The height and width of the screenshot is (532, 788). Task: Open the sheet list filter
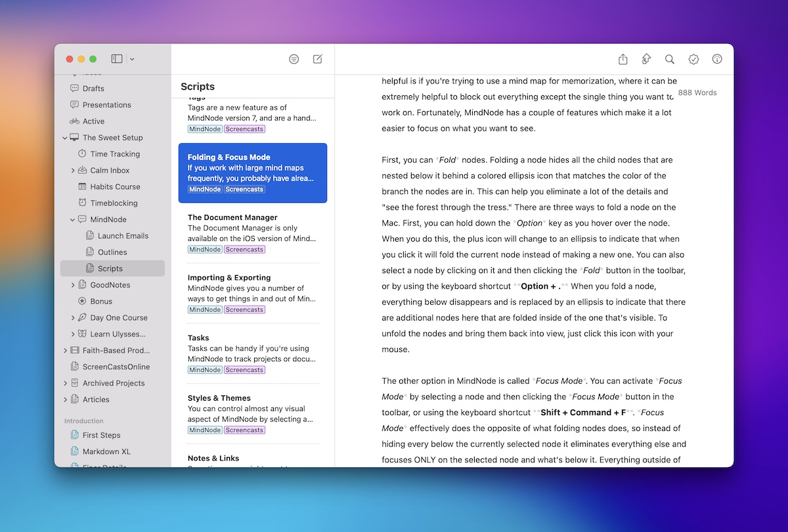(x=294, y=59)
